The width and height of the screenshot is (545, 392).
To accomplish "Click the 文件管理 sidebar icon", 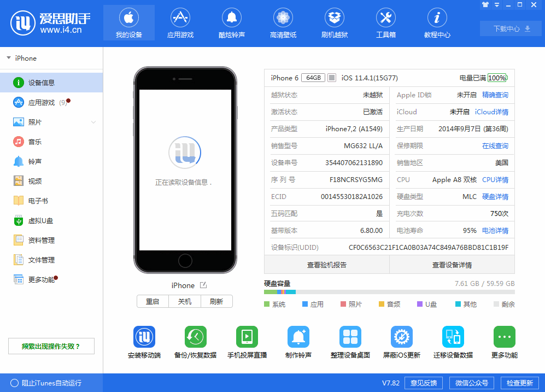I will tap(19, 260).
